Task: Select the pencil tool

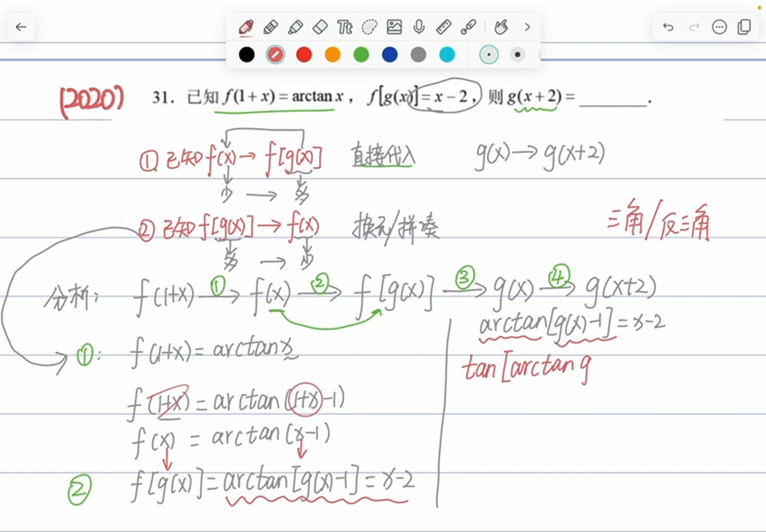Action: click(271, 27)
